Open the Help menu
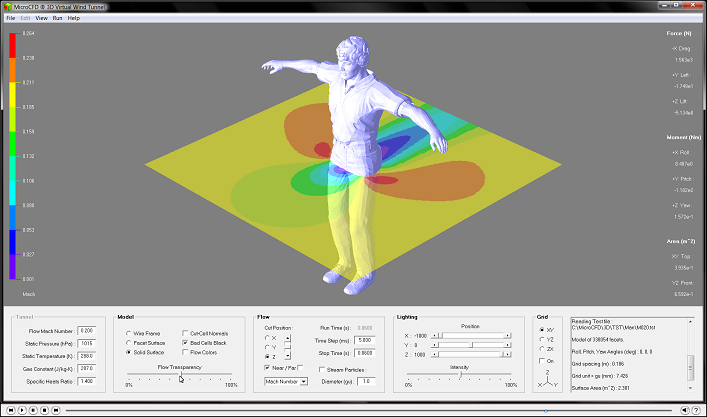The height and width of the screenshot is (417, 707). (73, 18)
